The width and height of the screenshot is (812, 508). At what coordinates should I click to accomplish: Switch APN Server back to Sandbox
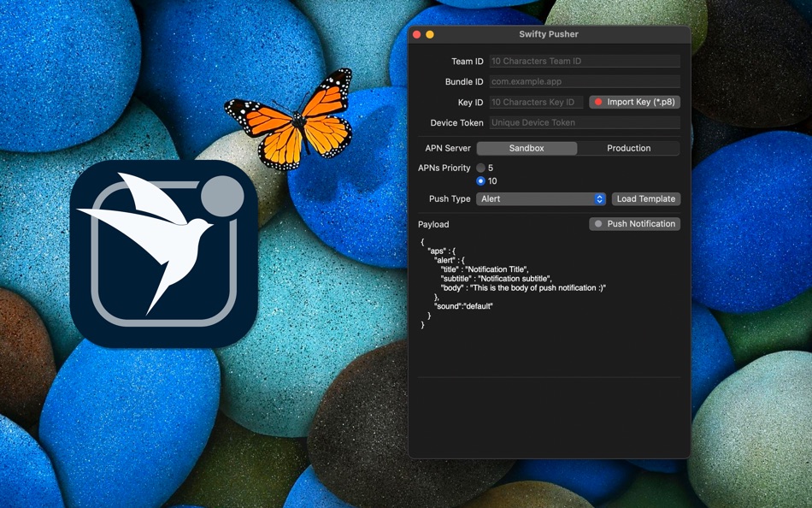pos(527,148)
